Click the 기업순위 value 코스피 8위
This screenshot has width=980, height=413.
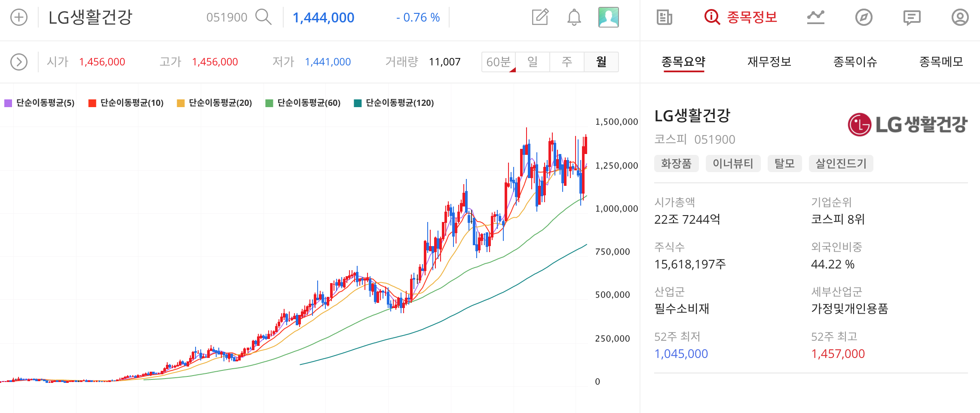pyautogui.click(x=838, y=219)
